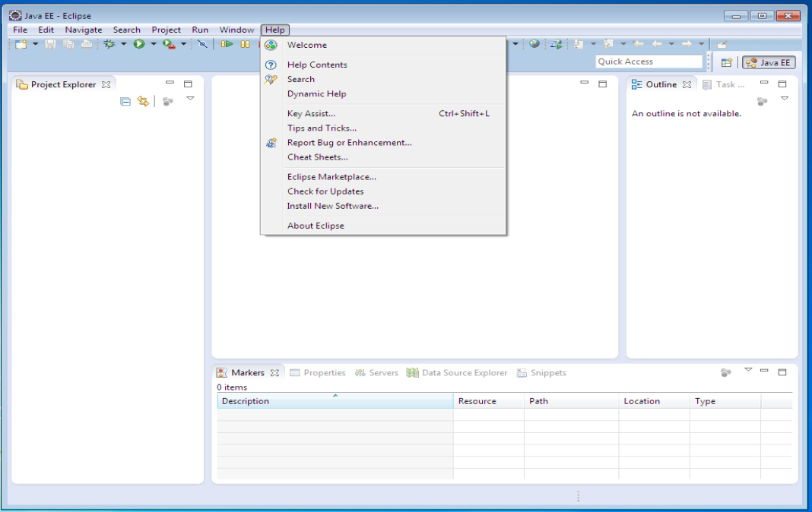Open Outline View Menu triangle
Image resolution: width=812 pixels, height=512 pixels.
click(x=785, y=98)
